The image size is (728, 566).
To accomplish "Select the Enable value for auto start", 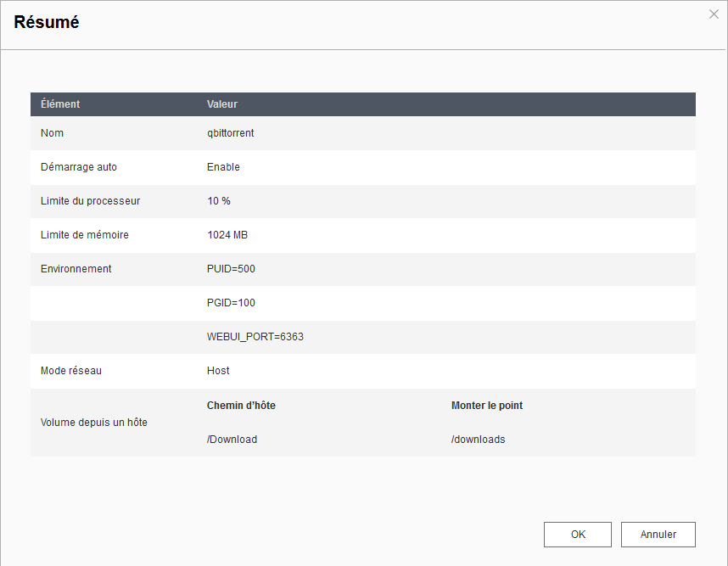I will [223, 167].
